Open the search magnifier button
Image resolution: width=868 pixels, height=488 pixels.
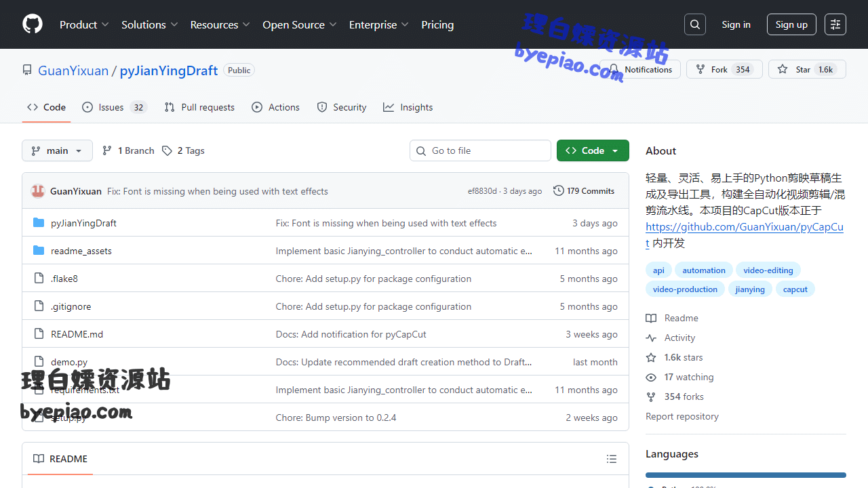pyautogui.click(x=695, y=24)
